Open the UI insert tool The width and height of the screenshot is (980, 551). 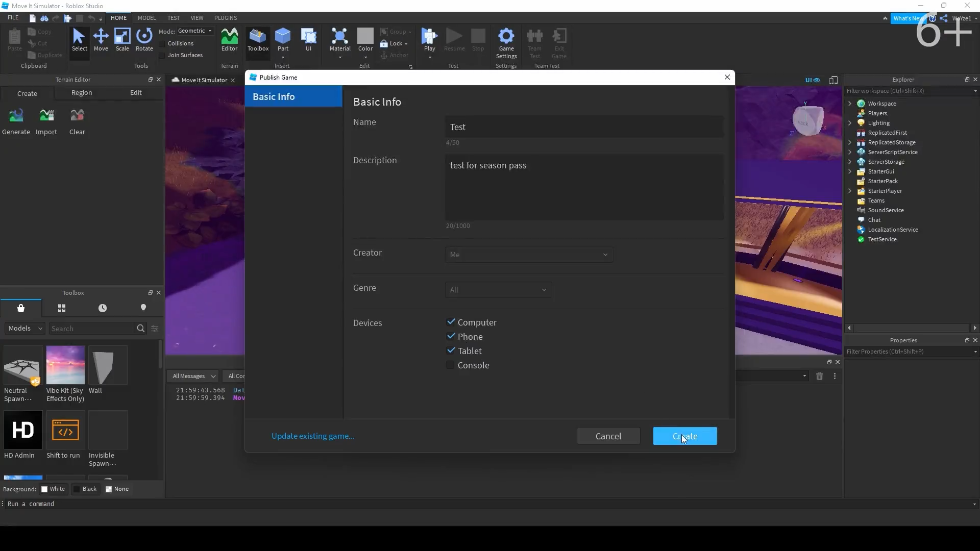308,40
